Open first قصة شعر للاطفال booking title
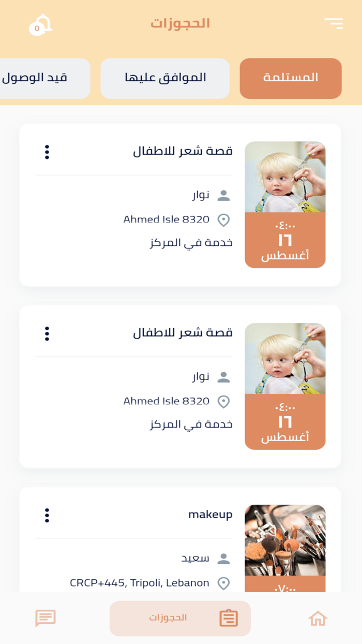362x644 pixels. pyautogui.click(x=183, y=152)
